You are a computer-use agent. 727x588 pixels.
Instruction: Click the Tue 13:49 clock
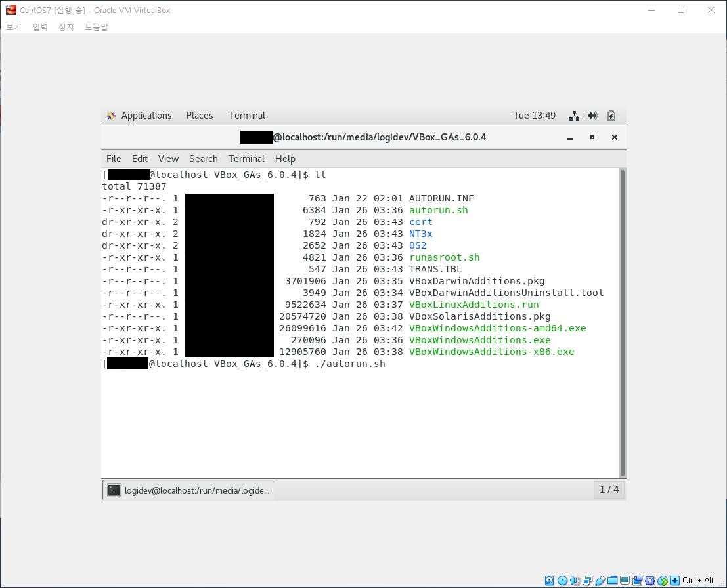tap(534, 115)
